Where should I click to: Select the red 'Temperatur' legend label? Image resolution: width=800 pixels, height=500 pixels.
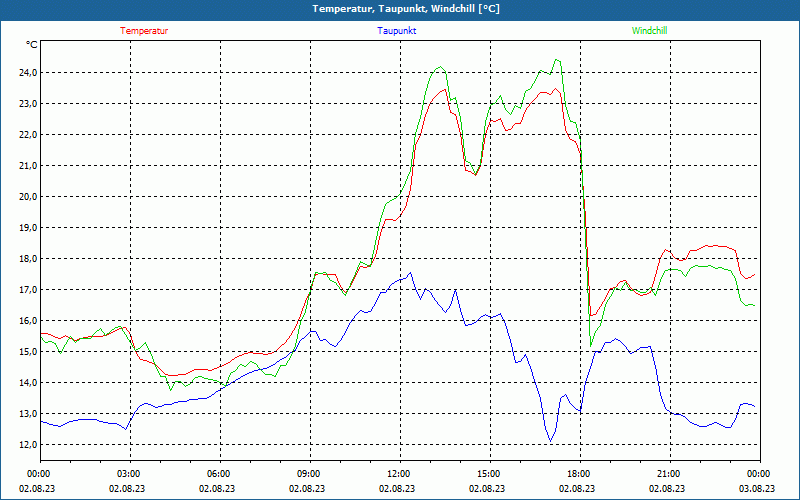point(144,31)
